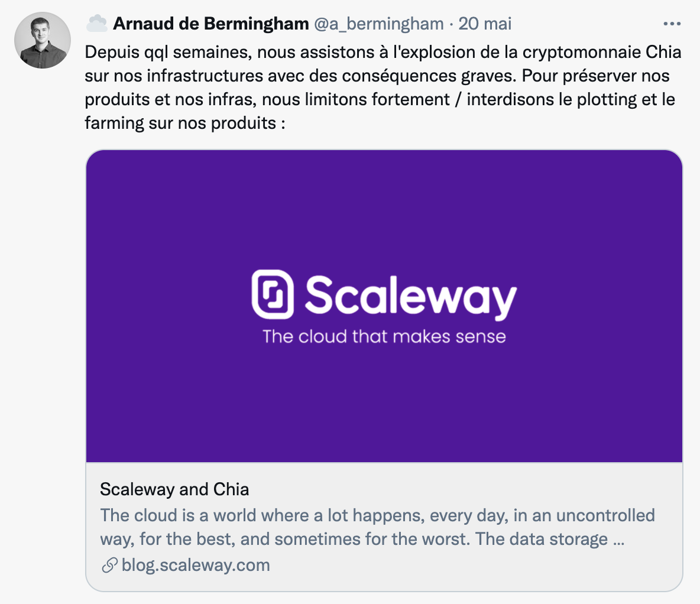Click the top purple area above the Scaleway logo
Image resolution: width=700 pixels, height=604 pixels.
[384, 201]
